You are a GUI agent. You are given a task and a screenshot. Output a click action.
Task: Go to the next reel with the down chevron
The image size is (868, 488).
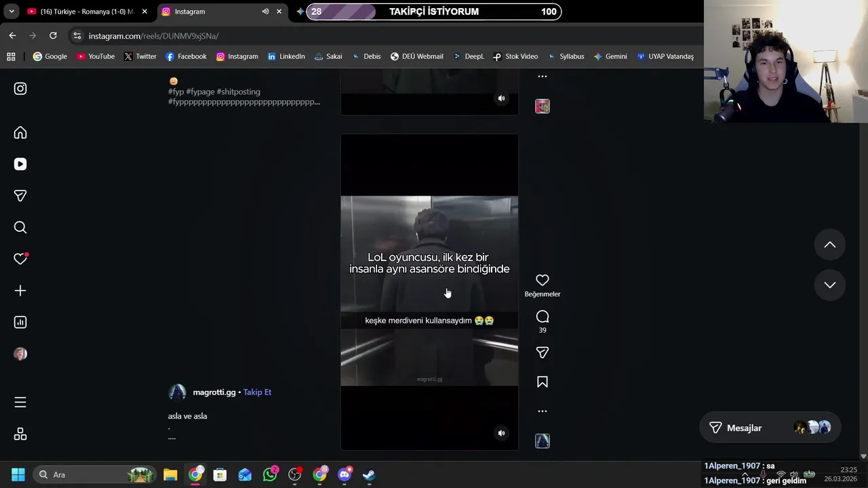pos(830,285)
